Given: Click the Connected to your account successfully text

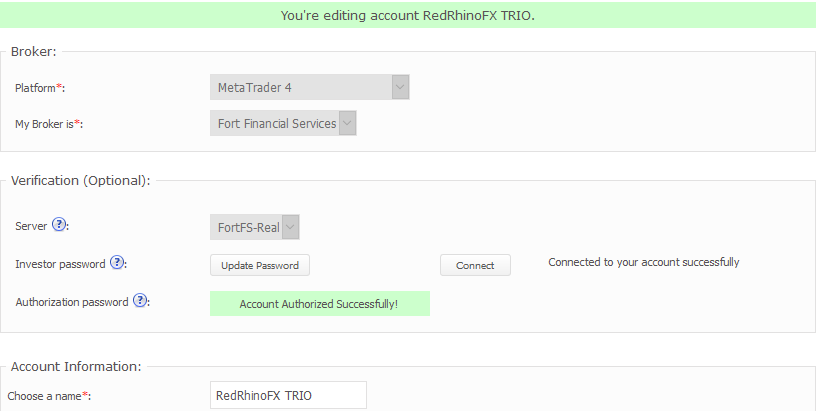Looking at the screenshot, I should tap(643, 262).
